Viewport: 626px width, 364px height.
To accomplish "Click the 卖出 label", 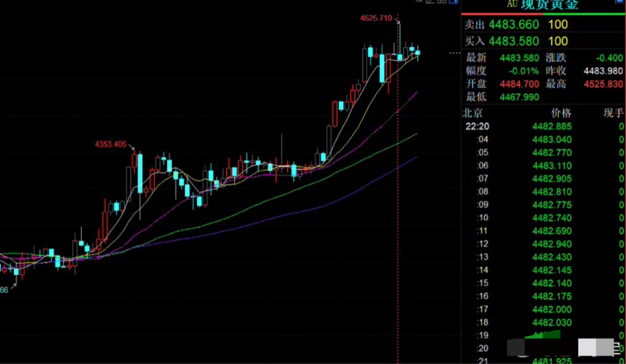I will [x=474, y=25].
